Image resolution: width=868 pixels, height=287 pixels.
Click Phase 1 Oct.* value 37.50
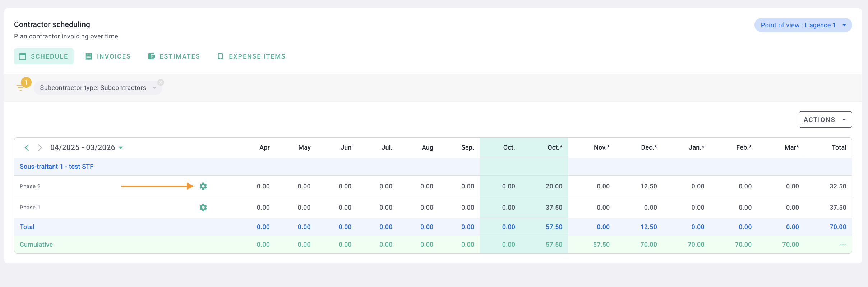click(x=554, y=208)
